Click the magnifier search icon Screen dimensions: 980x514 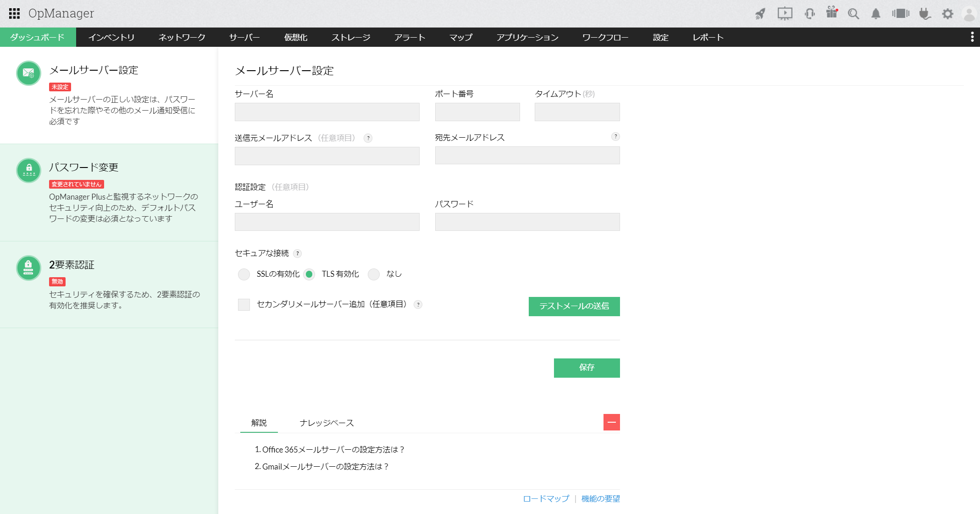click(853, 14)
